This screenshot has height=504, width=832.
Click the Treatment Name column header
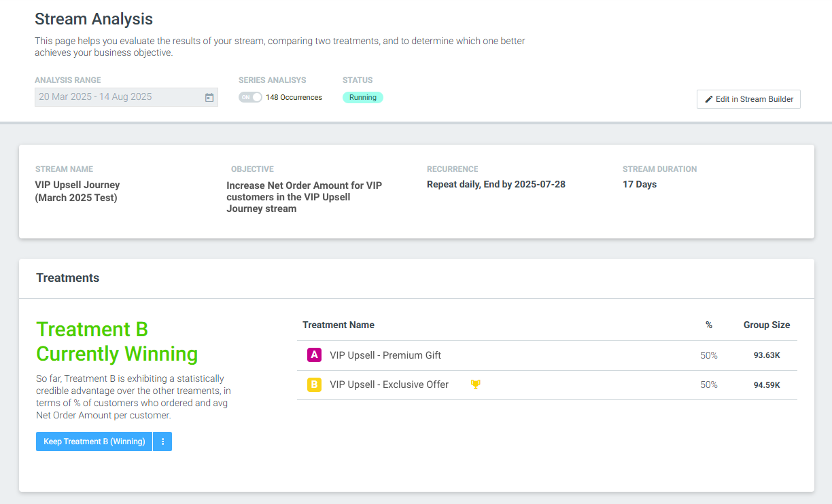(339, 325)
